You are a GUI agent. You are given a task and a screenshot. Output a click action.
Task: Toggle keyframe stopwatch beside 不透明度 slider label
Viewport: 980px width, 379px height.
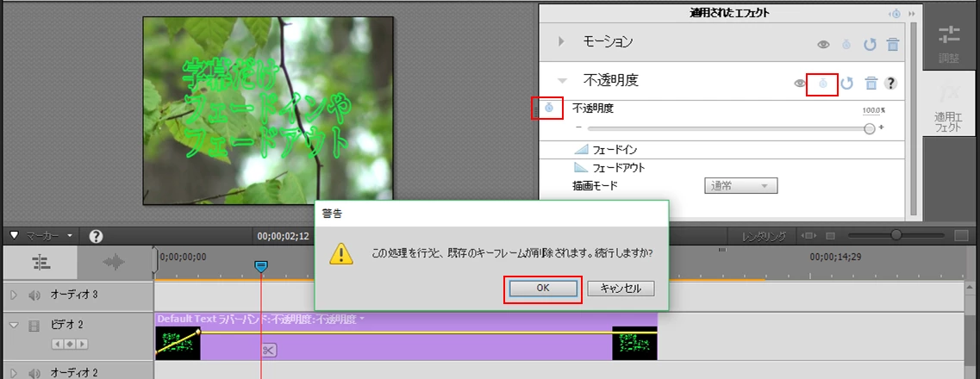point(549,108)
